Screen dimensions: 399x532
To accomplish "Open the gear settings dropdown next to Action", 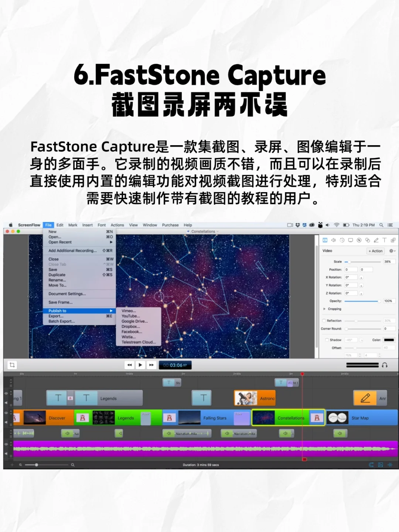I will (392, 251).
